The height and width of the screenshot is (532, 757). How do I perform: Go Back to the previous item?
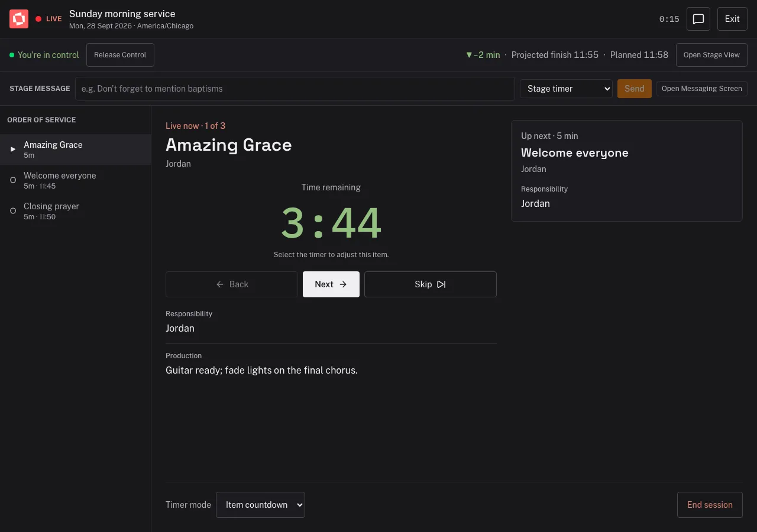point(232,284)
